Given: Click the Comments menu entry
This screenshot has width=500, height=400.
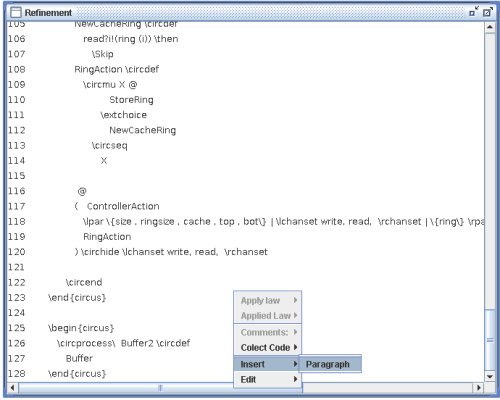Looking at the screenshot, I should [x=268, y=332].
